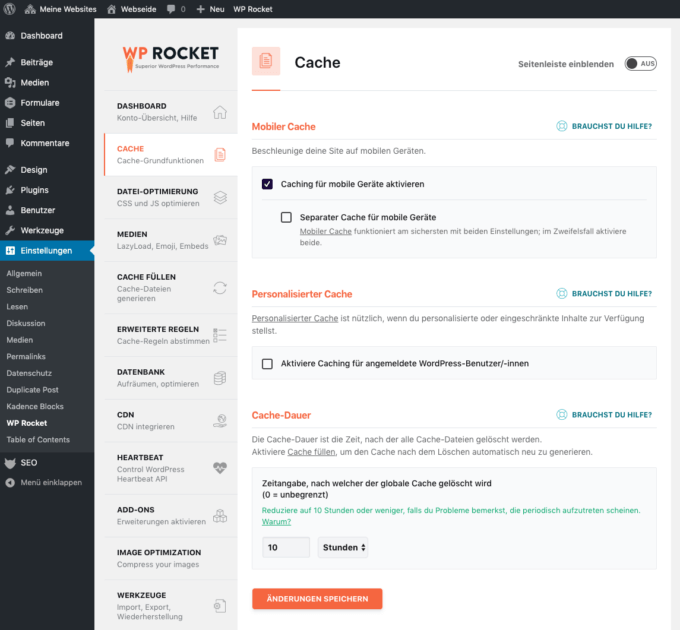Enable caching für angemeldete WordPress-Benutzer/-innen
The height and width of the screenshot is (630, 680).
pos(267,364)
